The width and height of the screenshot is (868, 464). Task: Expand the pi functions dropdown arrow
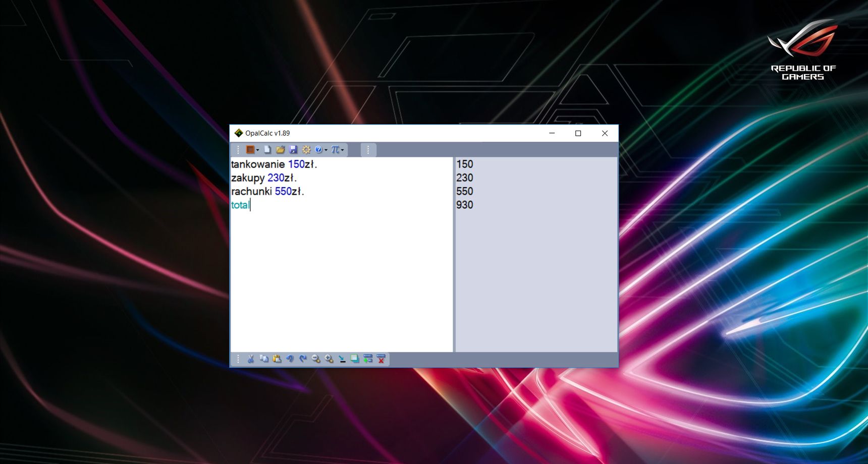click(x=343, y=150)
